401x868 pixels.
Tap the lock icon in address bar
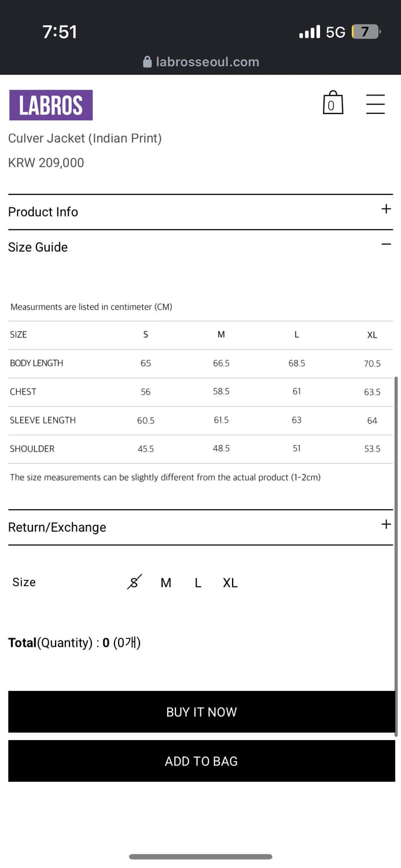click(148, 62)
